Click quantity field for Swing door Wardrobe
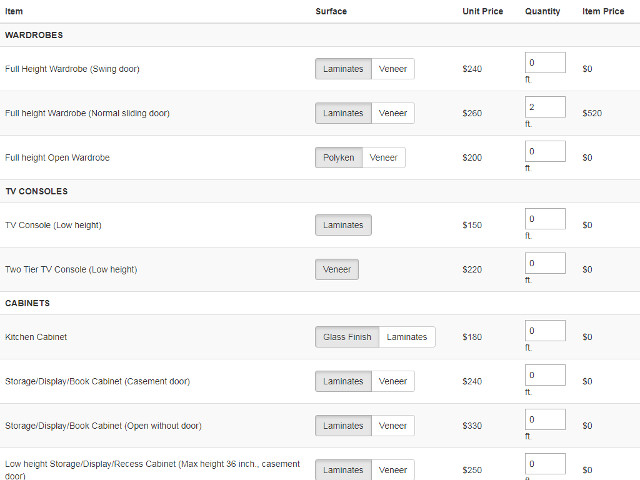Image resolution: width=640 pixels, height=480 pixels. click(x=545, y=63)
